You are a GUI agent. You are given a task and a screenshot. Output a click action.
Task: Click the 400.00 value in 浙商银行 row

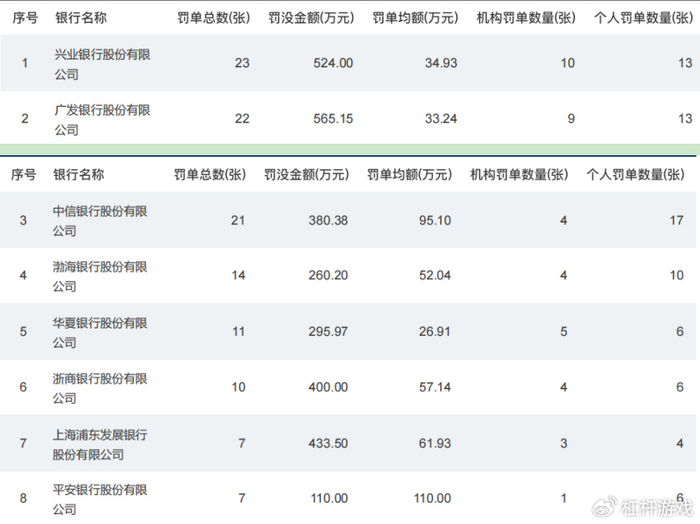point(328,387)
